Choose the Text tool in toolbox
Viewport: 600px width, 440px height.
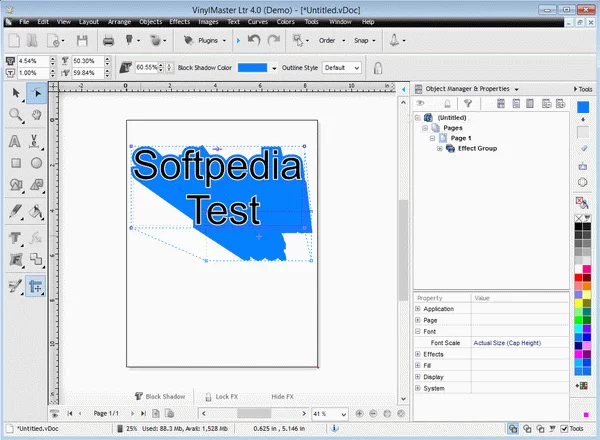click(16, 139)
